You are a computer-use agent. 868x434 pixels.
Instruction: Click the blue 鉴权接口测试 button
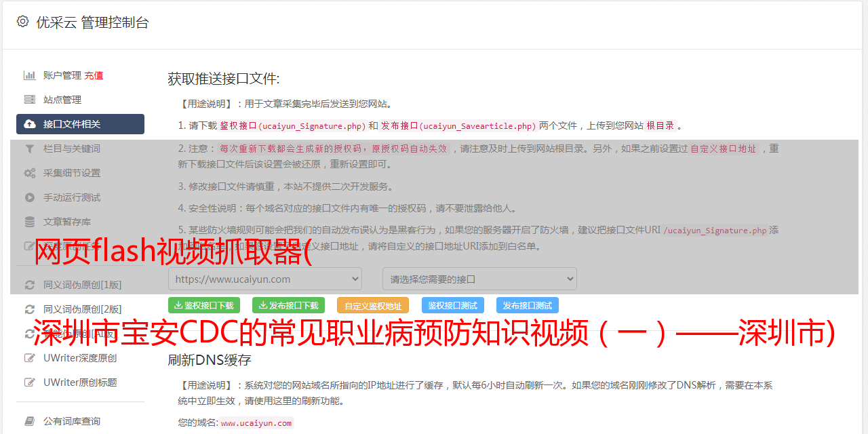click(x=453, y=305)
